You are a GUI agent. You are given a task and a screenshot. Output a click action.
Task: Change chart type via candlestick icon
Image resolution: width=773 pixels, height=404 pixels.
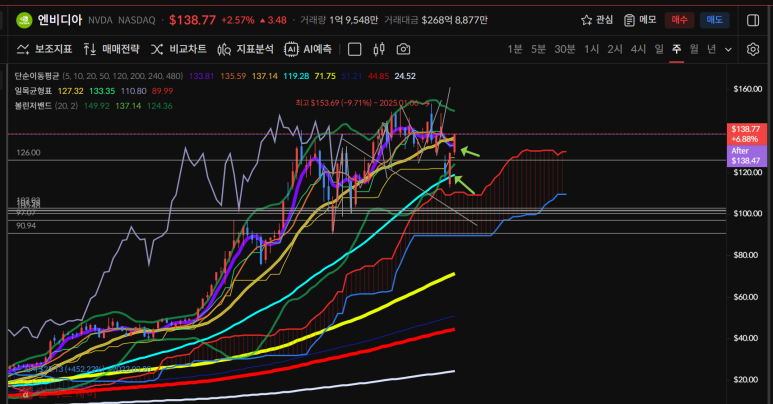coord(379,49)
